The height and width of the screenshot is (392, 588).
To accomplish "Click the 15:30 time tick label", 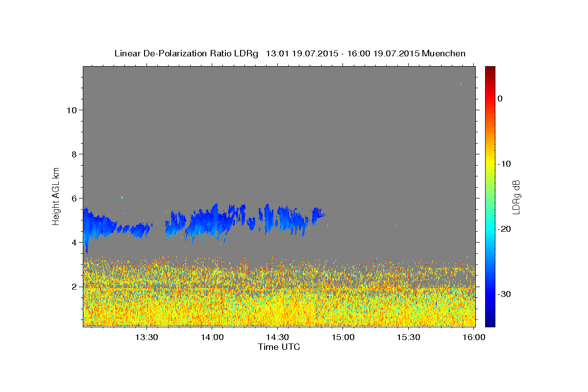I will coord(409,338).
